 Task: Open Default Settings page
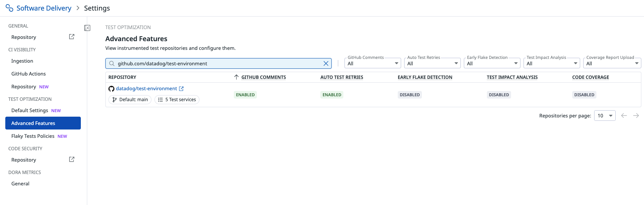point(36,110)
